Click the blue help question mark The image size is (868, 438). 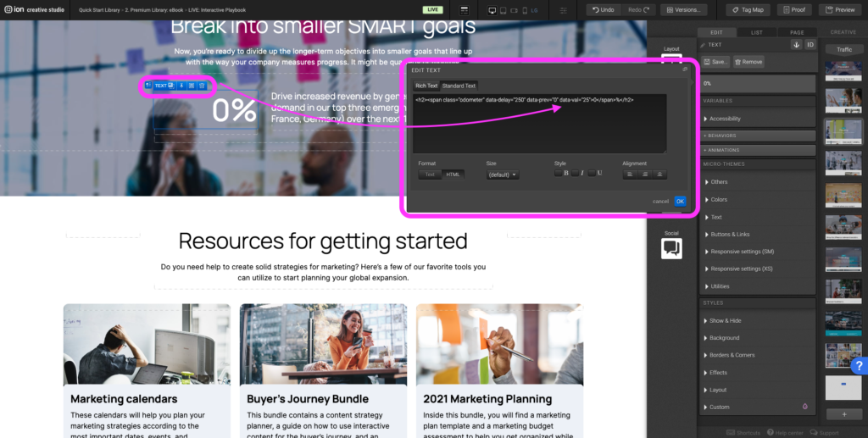click(860, 365)
